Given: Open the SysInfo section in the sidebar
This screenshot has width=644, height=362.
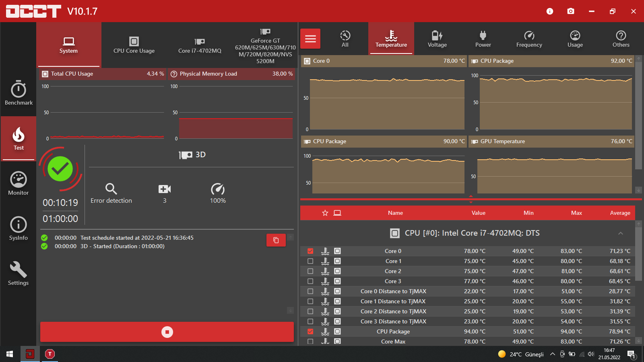Looking at the screenshot, I should point(19,228).
